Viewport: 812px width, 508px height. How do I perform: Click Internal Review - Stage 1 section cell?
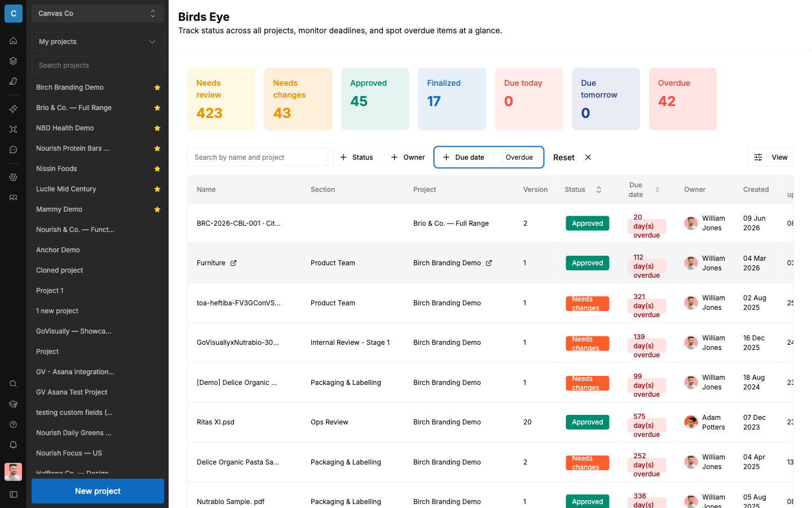tap(350, 343)
